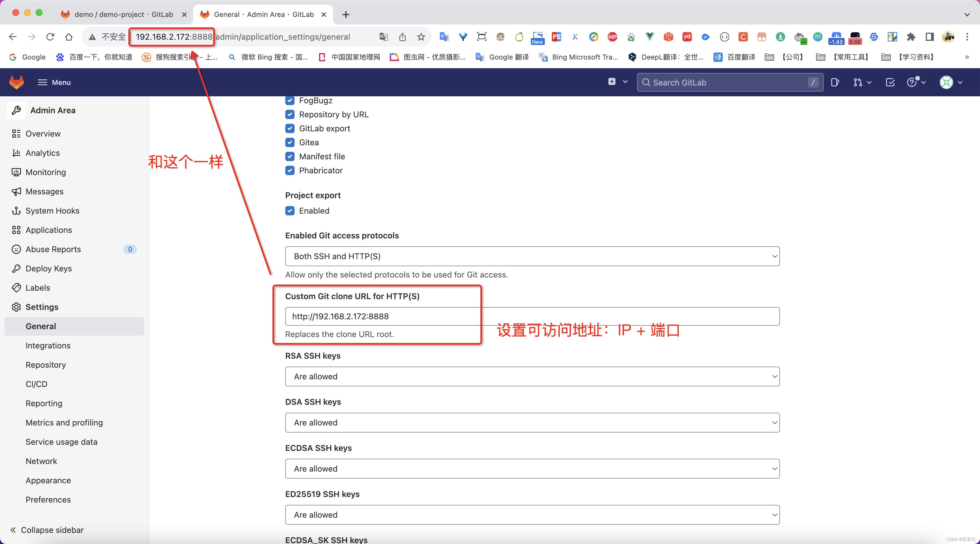Click the Admin Area wrench icon

16,110
